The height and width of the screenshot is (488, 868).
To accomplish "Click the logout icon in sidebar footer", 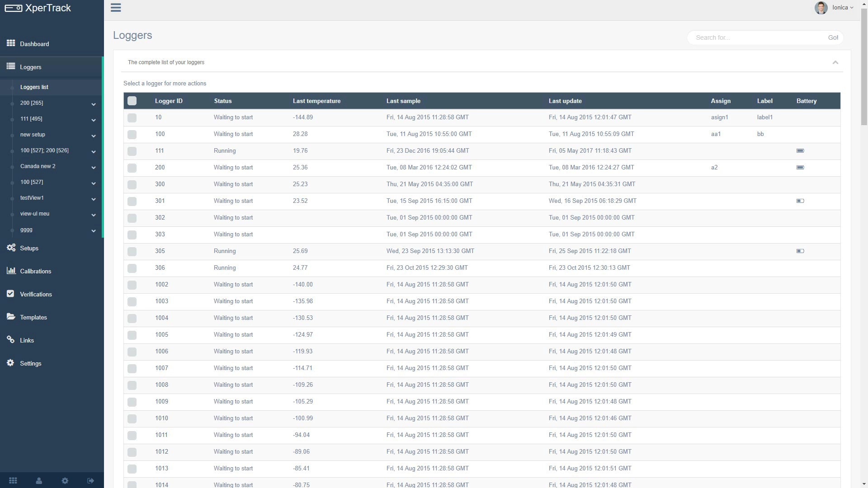I will [90, 481].
